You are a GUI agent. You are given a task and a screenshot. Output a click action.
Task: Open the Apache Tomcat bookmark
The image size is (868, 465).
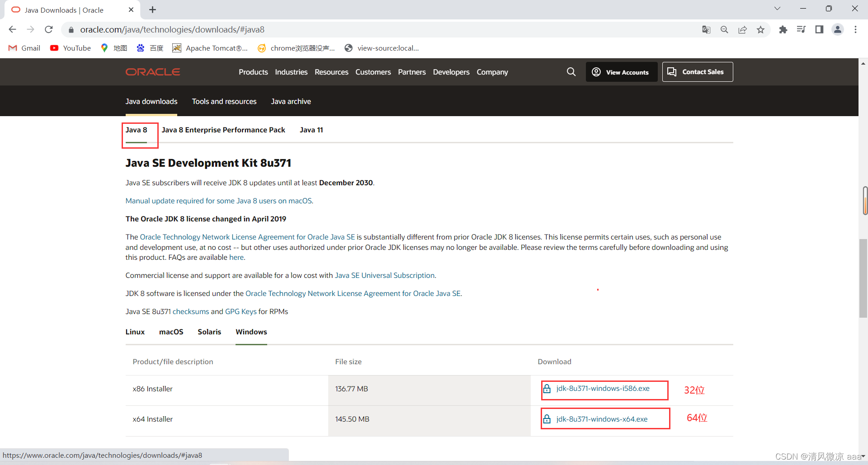(x=210, y=48)
